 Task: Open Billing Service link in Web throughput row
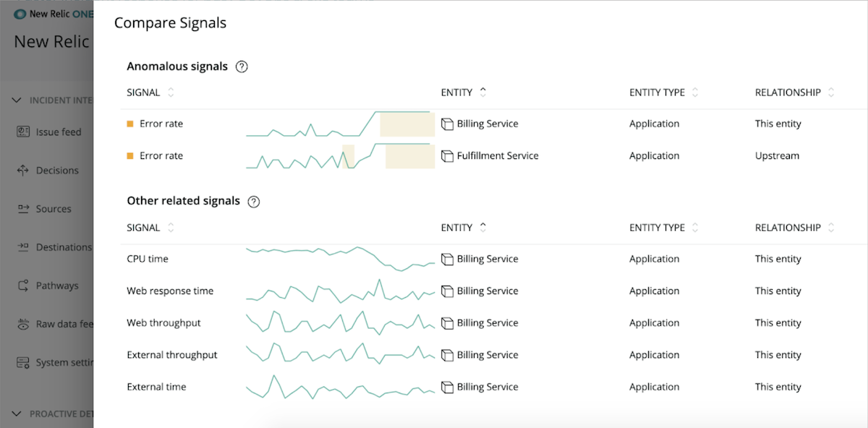coord(488,323)
